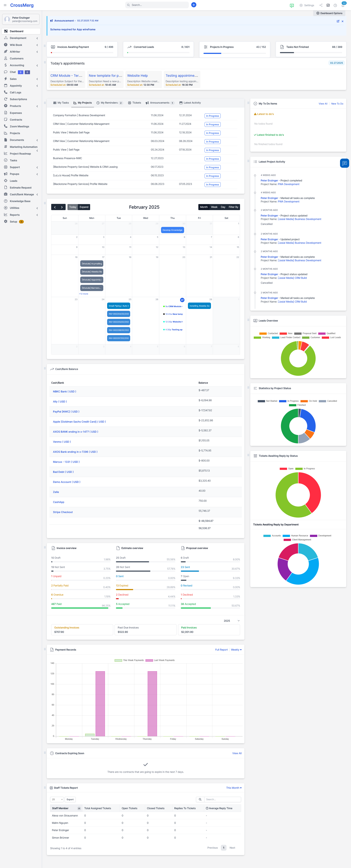Toggle Cancelled legend in Project Status chart

click(x=328, y=401)
